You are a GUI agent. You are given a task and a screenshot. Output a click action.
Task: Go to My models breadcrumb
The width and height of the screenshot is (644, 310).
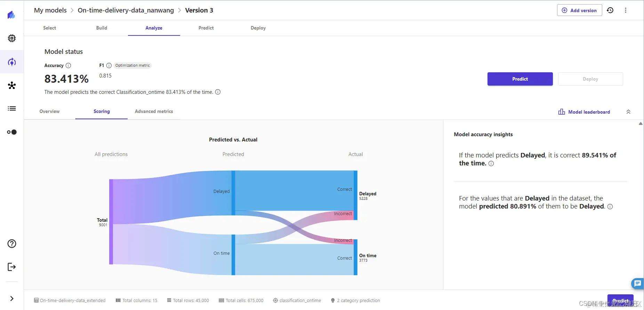[50, 10]
